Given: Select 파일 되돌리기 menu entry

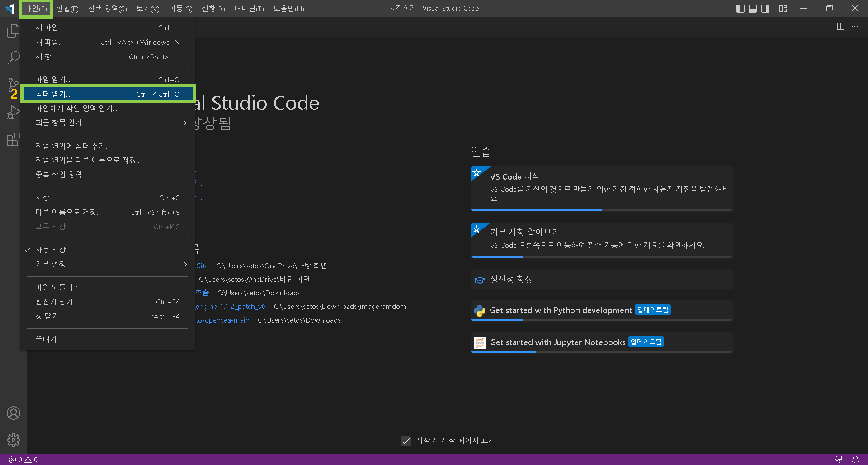Looking at the screenshot, I should (x=107, y=287).
